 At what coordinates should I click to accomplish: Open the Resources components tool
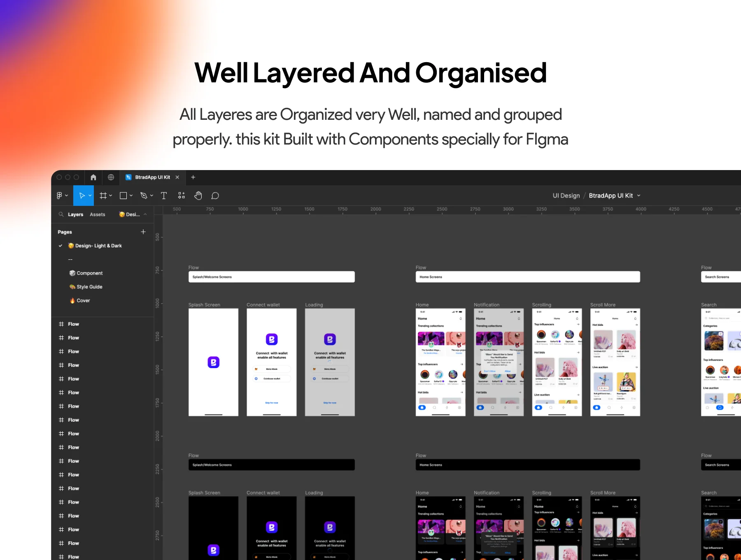(182, 196)
